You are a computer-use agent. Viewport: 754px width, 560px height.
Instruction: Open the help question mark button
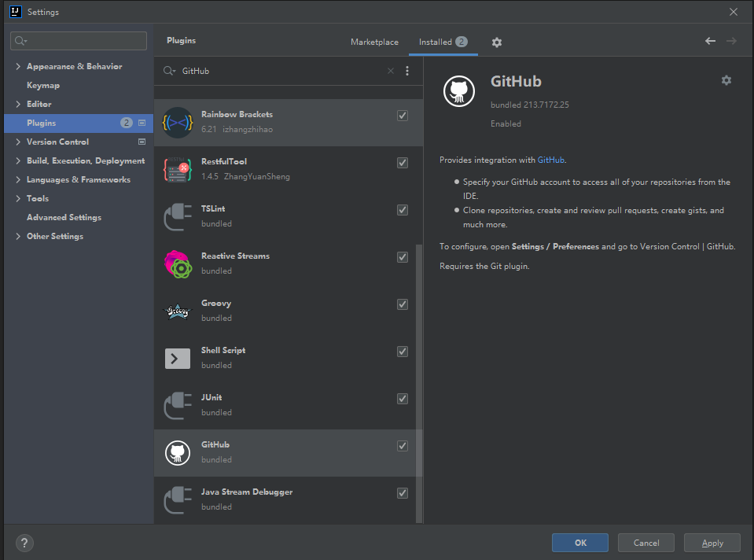pos(24,543)
